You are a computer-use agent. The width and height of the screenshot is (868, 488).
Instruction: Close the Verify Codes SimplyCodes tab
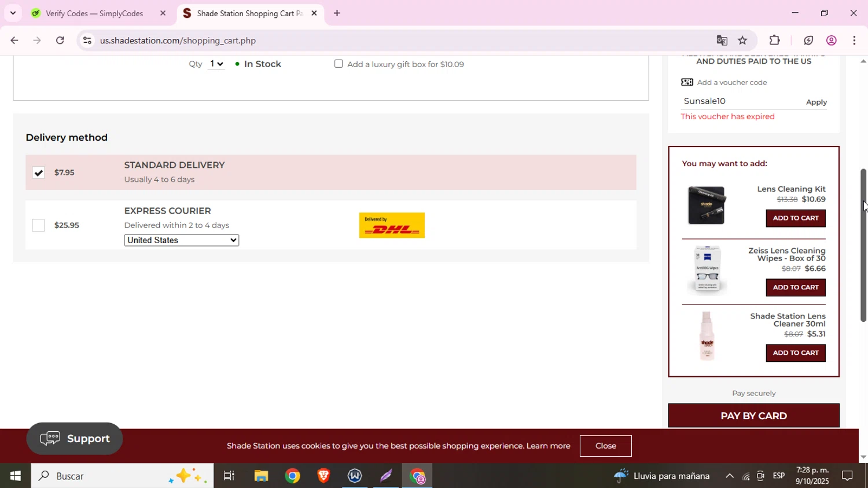tap(163, 13)
